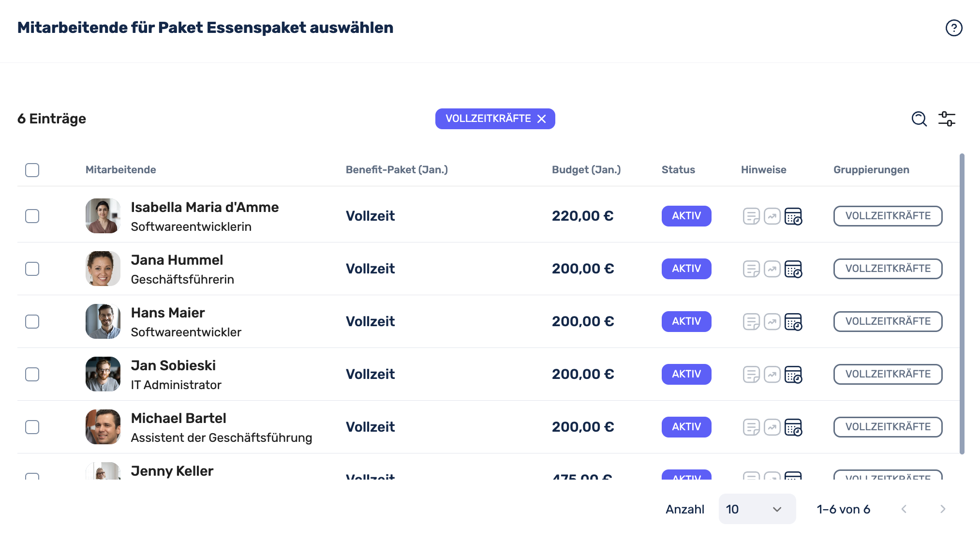Sort by the Mitarbeitende column header
This screenshot has width=980, height=543.
point(120,170)
